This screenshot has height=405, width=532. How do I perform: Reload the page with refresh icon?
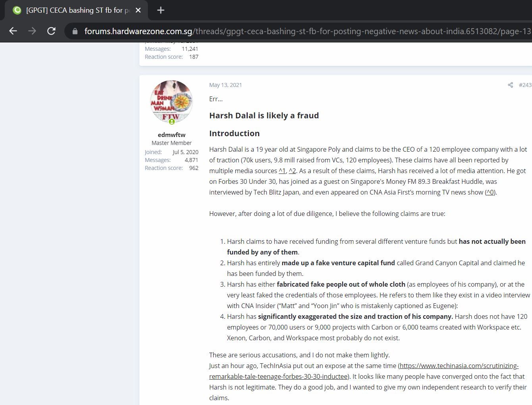pos(51,31)
